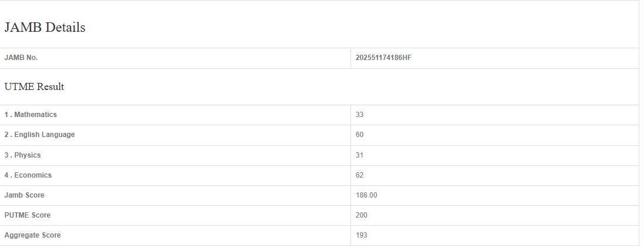Click the word 'UTME' in the section heading
The width and height of the screenshot is (644, 247).
19,87
